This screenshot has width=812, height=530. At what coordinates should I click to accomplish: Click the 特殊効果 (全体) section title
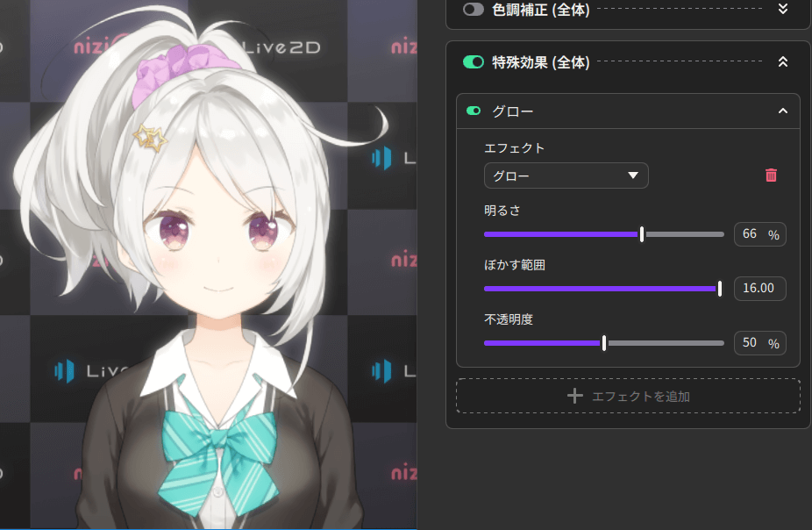pyautogui.click(x=541, y=62)
